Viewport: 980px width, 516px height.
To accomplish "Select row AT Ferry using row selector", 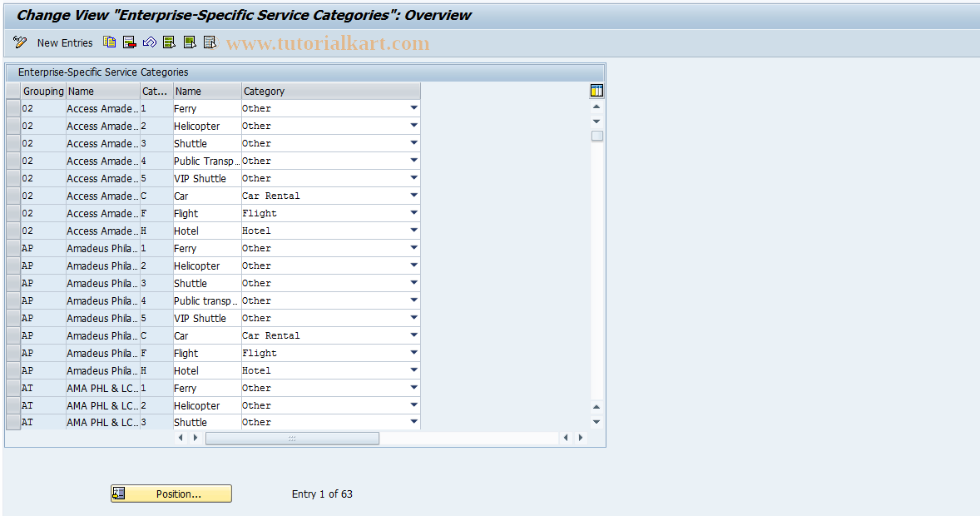I will pyautogui.click(x=13, y=389).
